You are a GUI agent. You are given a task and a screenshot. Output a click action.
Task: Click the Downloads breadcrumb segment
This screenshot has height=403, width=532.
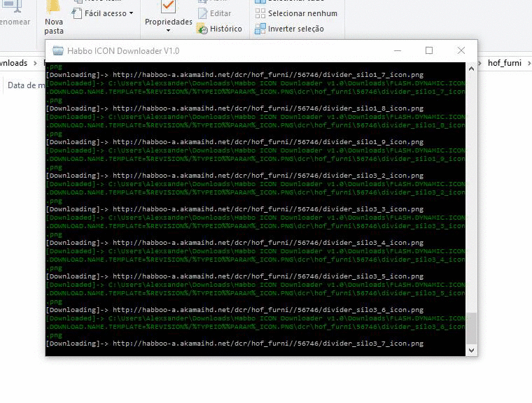tap(13, 63)
